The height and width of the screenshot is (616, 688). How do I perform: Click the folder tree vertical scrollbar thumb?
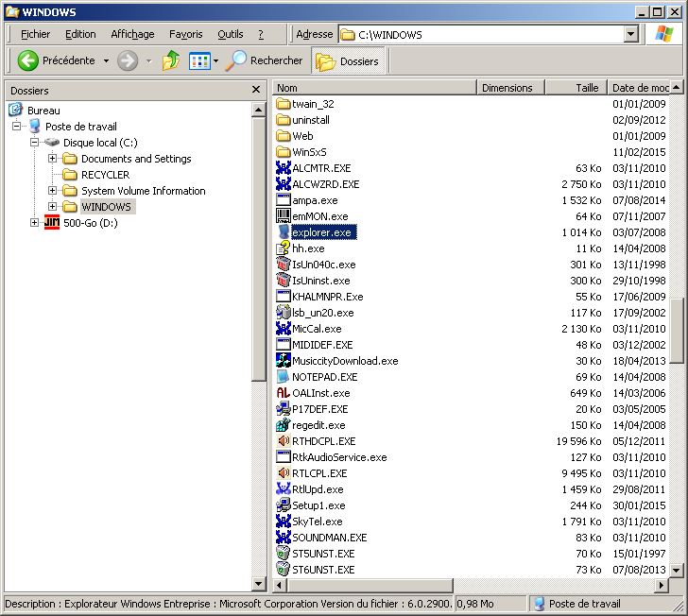(258, 249)
